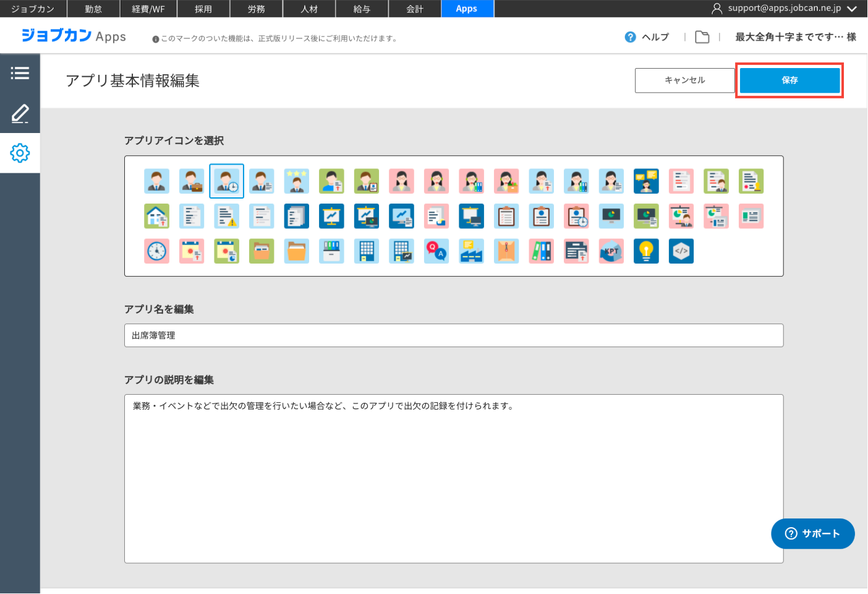Select the code brackets app icon
The image size is (868, 594).
click(x=681, y=251)
